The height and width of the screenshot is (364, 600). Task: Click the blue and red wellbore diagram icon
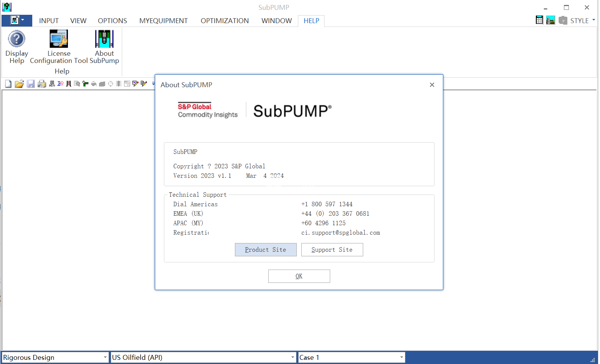point(60,84)
